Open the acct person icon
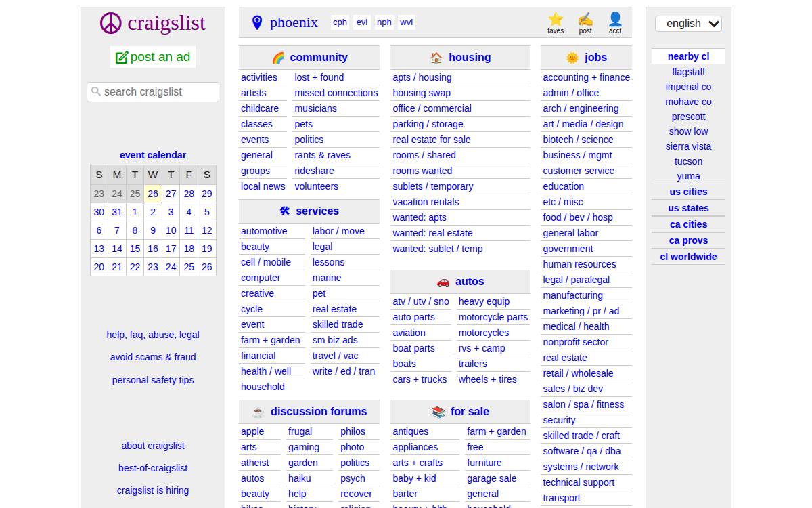812x508 pixels. (615, 19)
